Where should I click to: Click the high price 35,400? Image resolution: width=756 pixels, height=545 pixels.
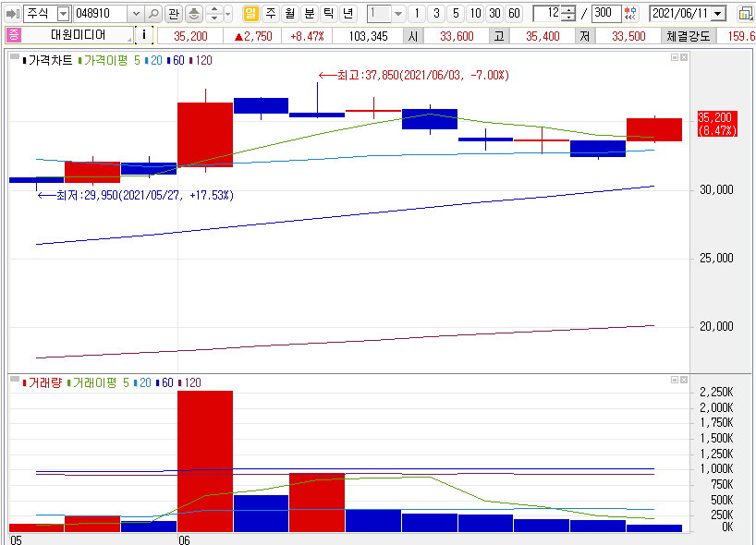point(543,36)
